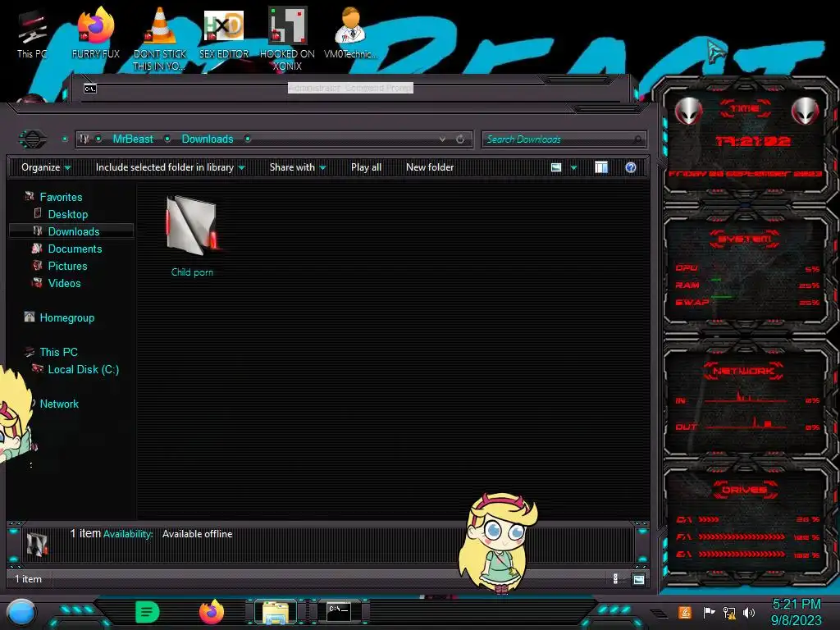
Task: Select File Explorer on the taskbar
Action: pyautogui.click(x=276, y=612)
